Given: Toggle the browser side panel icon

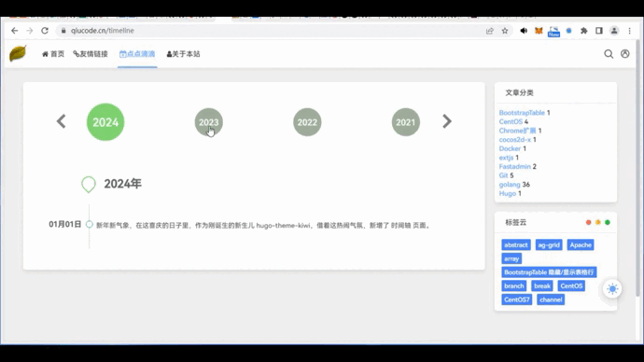Looking at the screenshot, I should (599, 31).
